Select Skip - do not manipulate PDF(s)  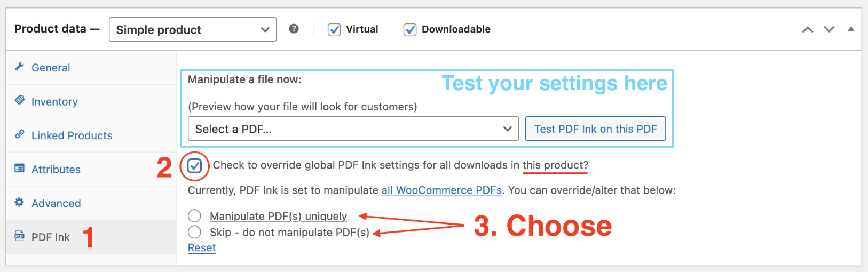194,232
